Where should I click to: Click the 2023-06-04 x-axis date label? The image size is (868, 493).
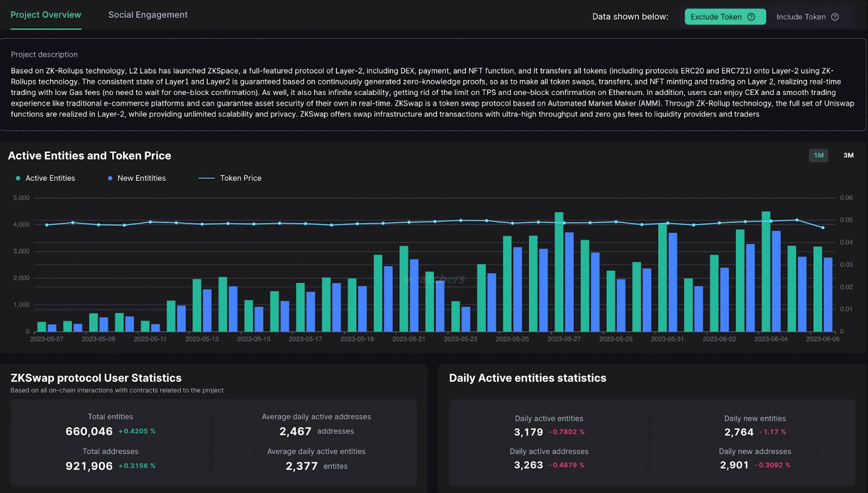click(771, 339)
